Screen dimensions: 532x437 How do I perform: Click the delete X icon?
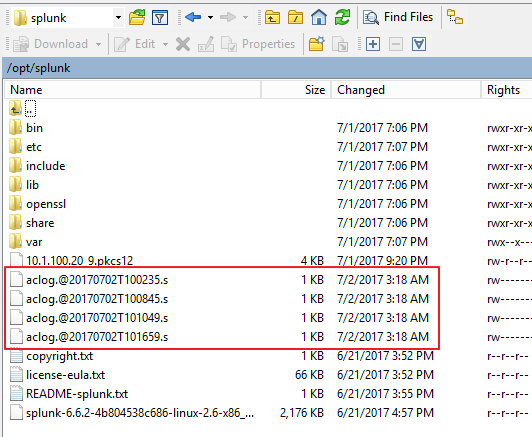(x=183, y=44)
